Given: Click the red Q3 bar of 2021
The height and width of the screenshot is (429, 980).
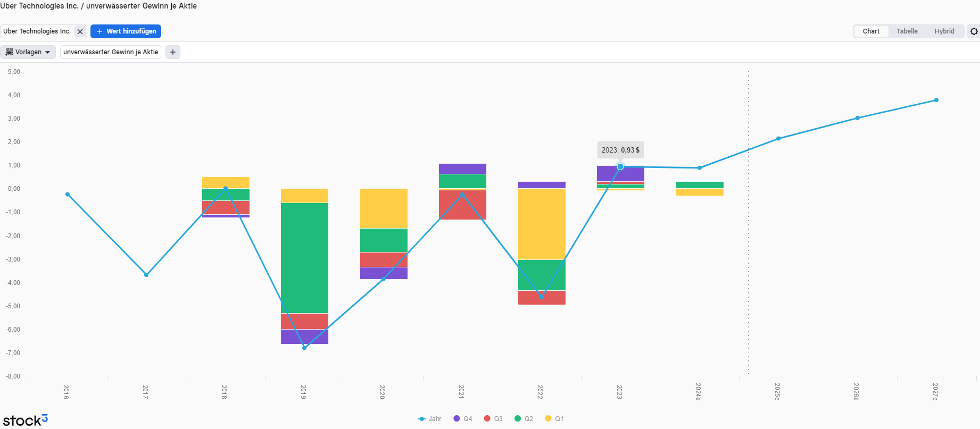Looking at the screenshot, I should coord(462,205).
